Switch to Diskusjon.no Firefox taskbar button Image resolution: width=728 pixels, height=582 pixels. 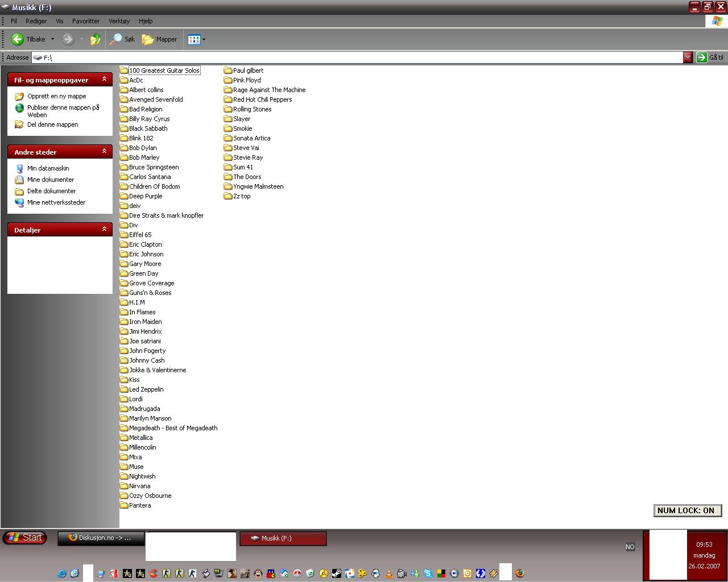pos(101,538)
